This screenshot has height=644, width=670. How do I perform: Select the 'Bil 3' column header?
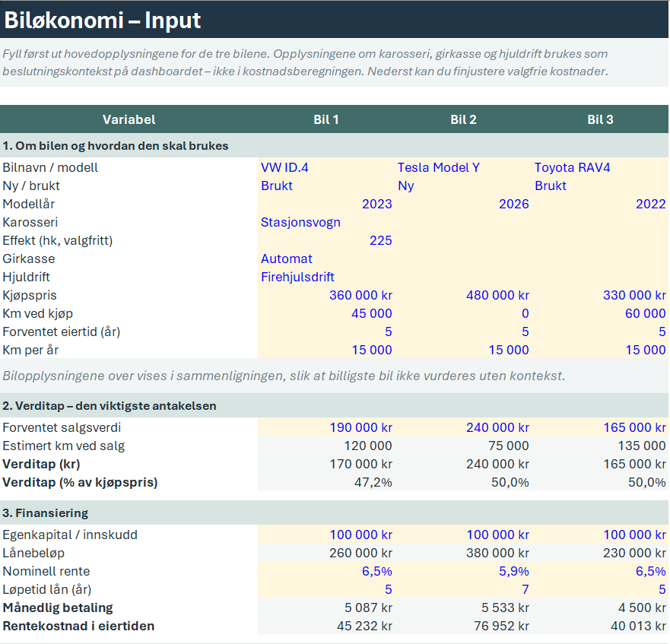pos(600,119)
